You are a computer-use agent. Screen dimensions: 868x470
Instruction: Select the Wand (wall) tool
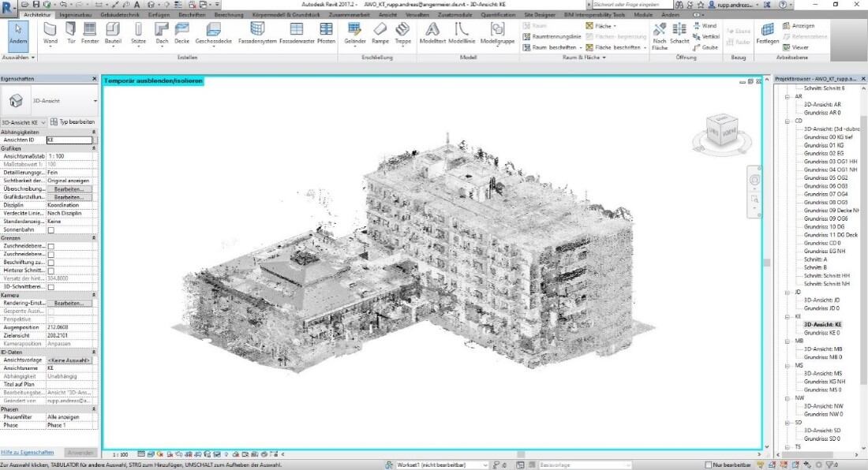pos(51,32)
